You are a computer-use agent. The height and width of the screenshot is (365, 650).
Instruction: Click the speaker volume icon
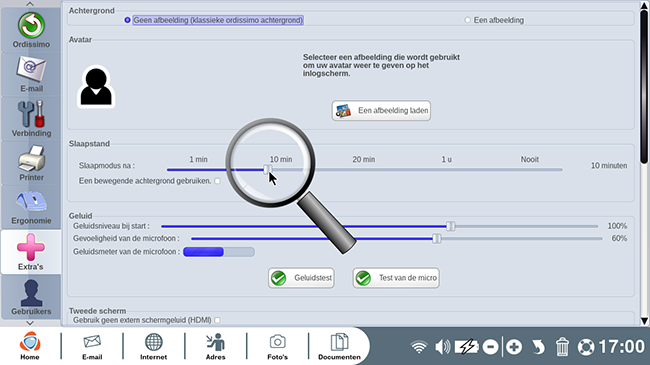[442, 346]
